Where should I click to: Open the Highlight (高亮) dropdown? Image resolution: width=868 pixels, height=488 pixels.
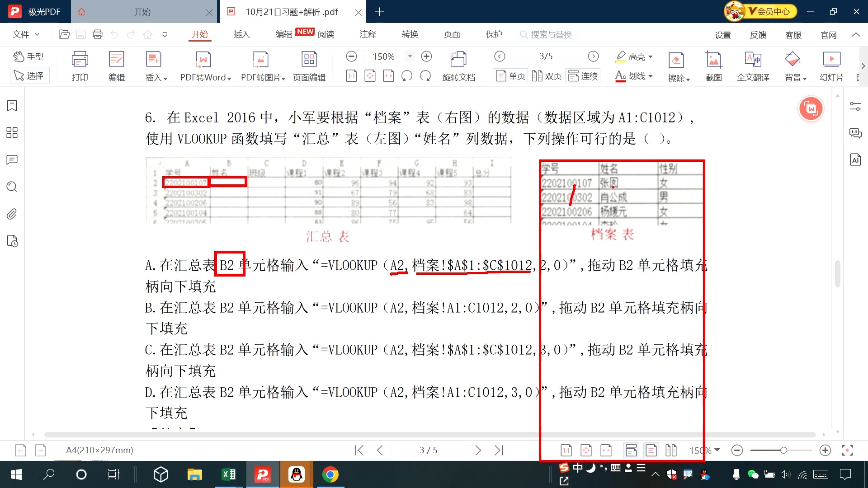[x=651, y=57]
